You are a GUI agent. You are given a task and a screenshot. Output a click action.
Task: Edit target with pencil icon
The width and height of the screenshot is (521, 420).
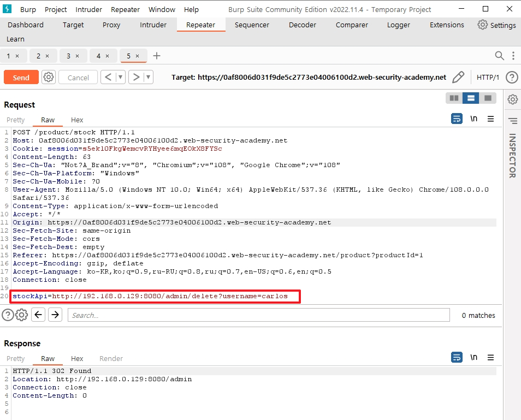point(458,77)
